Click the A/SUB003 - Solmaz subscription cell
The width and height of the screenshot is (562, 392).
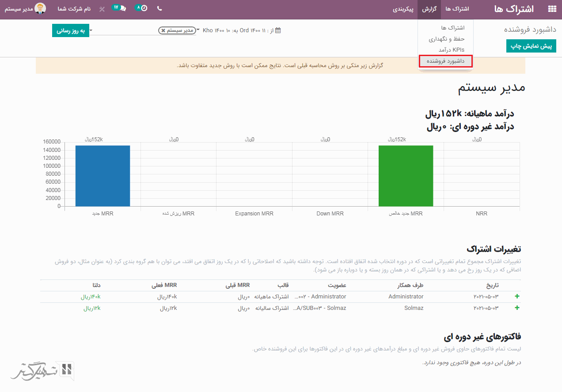pos(320,308)
